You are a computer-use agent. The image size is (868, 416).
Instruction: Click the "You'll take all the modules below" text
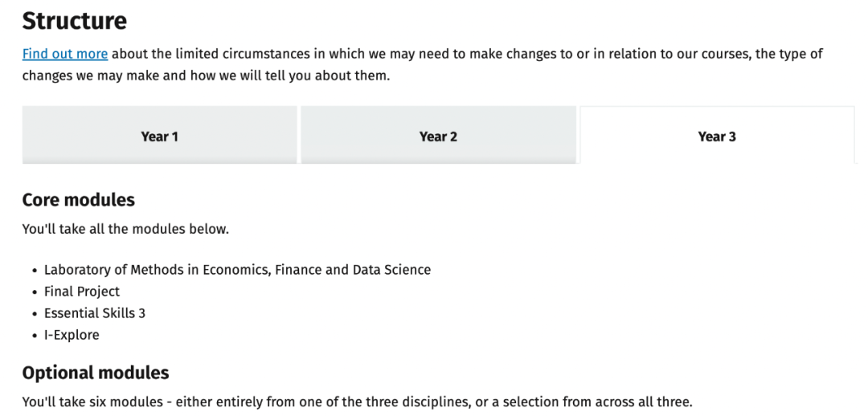pyautogui.click(x=125, y=229)
